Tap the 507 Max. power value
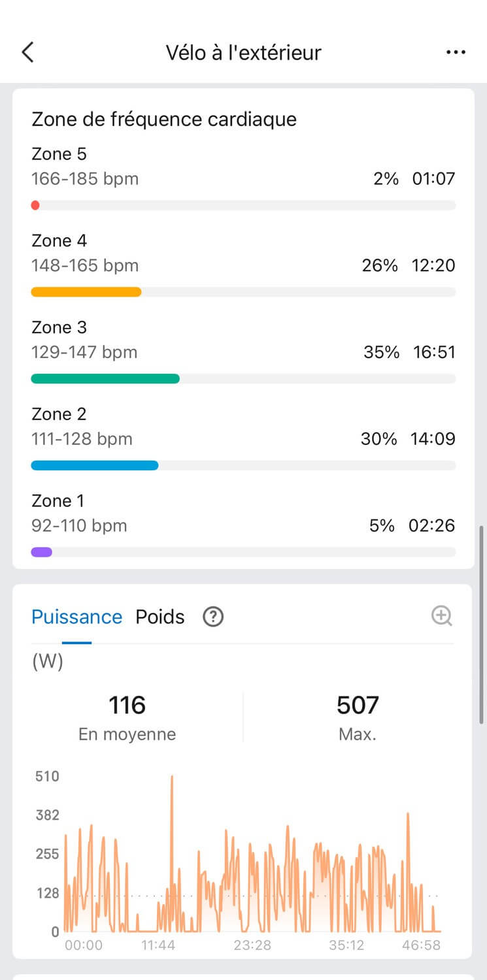This screenshot has width=487, height=980. point(358,706)
